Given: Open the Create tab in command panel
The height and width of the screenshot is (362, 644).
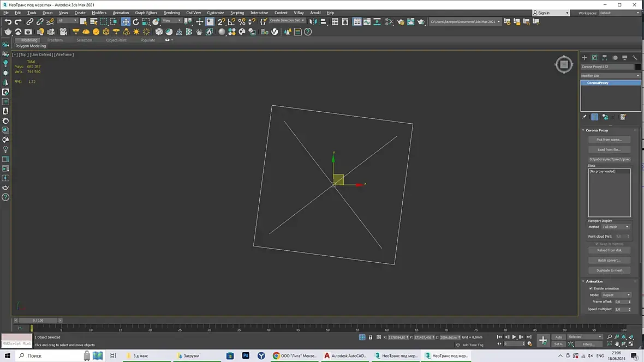Looking at the screenshot, I should 584,57.
